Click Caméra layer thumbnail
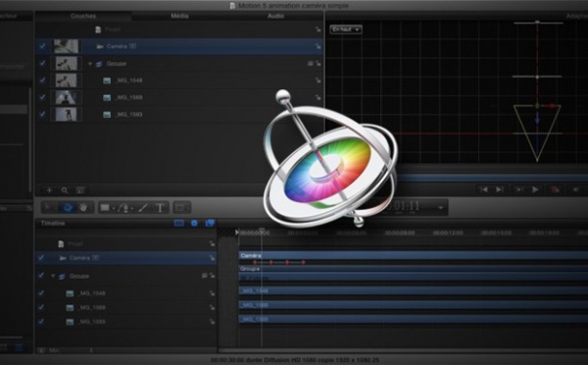The width and height of the screenshot is (588, 365). tap(66, 46)
